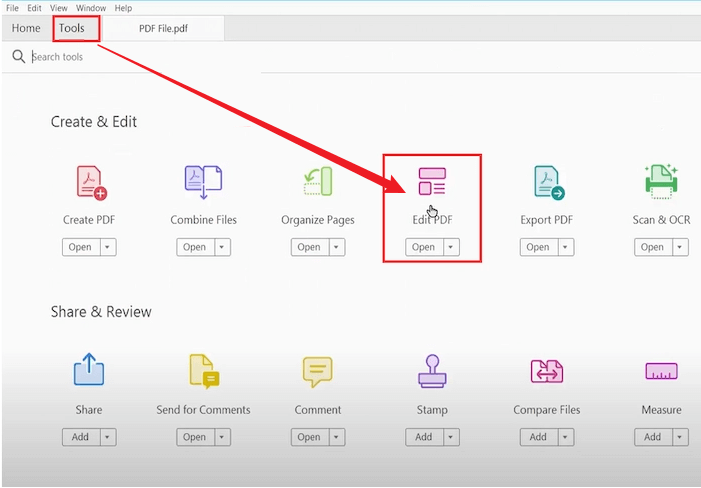The image size is (701, 488).
Task: Select the Measure ruler icon
Action: pyautogui.click(x=661, y=371)
